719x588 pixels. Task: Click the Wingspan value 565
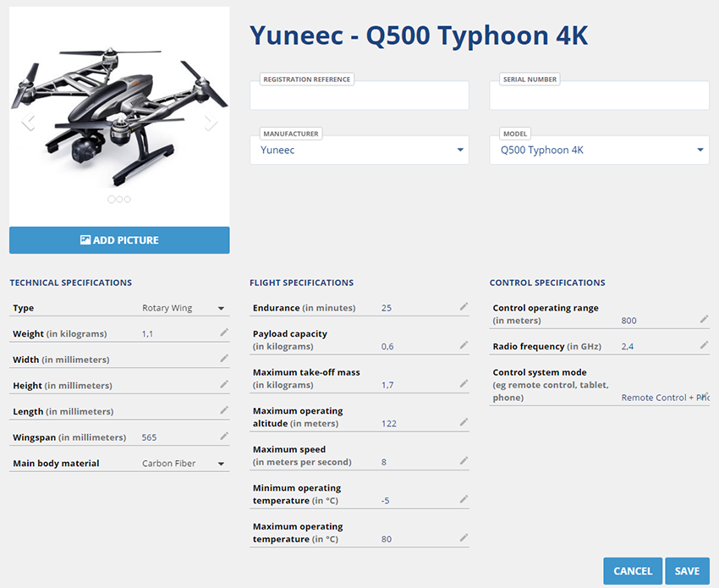click(x=149, y=437)
